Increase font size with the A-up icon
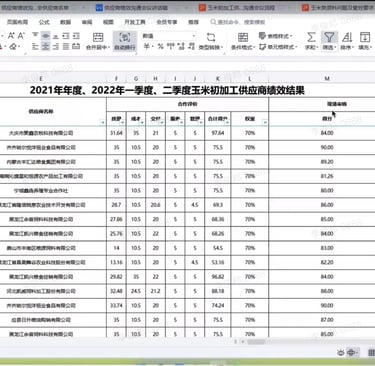Viewport: 375px width, 366px height. pos(11,36)
